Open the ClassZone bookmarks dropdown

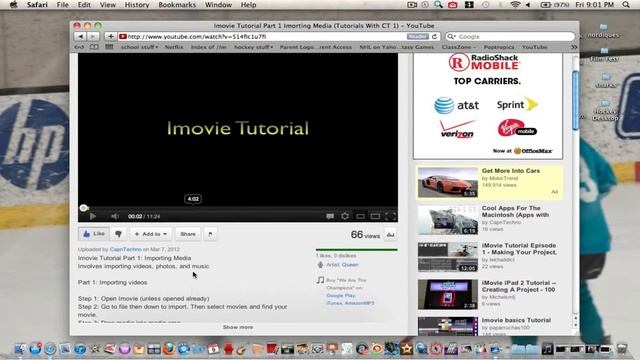coord(458,47)
